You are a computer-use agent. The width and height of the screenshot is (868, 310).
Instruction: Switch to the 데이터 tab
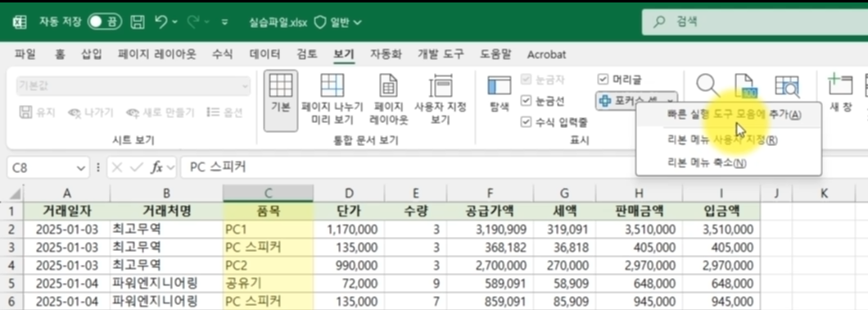click(x=264, y=54)
